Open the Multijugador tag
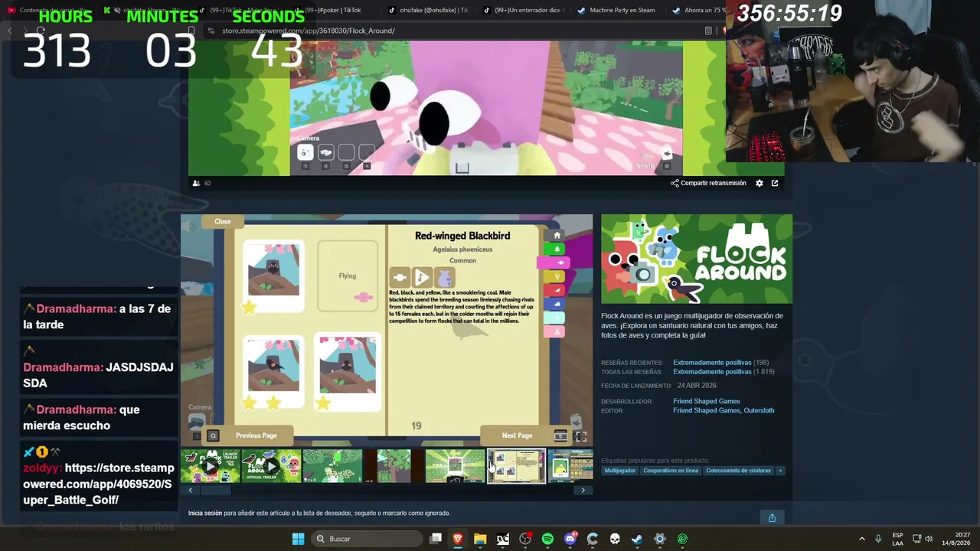This screenshot has width=980, height=551. pyautogui.click(x=620, y=471)
